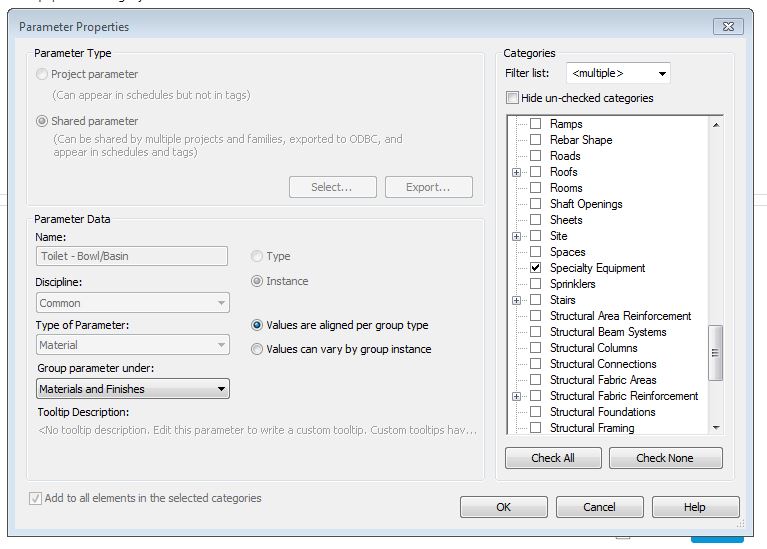This screenshot has width=767, height=549.
Task: Check Structural Fabric Areas box
Action: (536, 380)
